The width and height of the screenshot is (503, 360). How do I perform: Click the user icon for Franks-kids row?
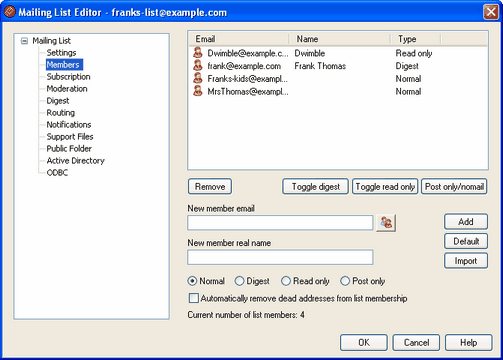click(198, 78)
